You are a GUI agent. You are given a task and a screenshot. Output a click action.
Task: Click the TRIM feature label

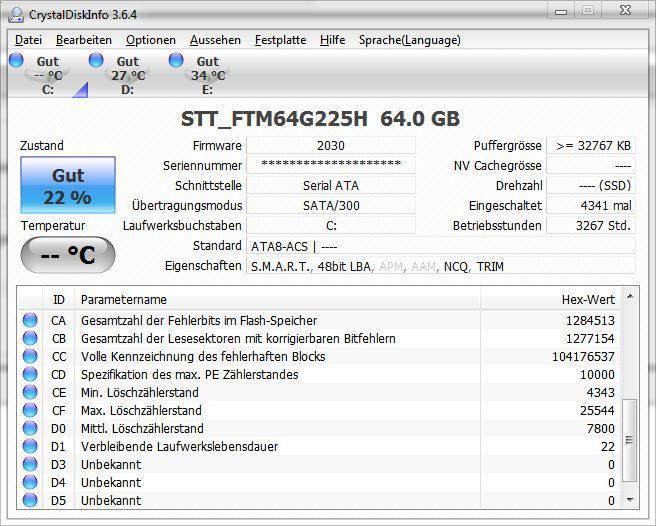click(490, 267)
